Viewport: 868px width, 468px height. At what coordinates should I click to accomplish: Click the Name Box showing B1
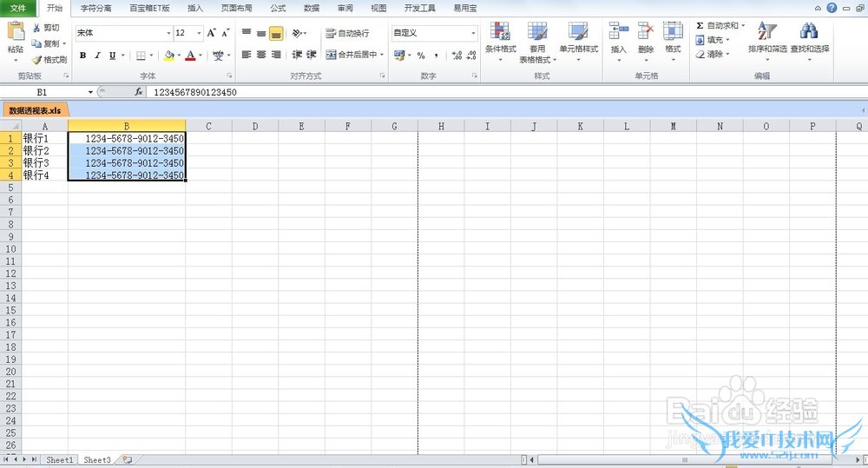[x=43, y=92]
